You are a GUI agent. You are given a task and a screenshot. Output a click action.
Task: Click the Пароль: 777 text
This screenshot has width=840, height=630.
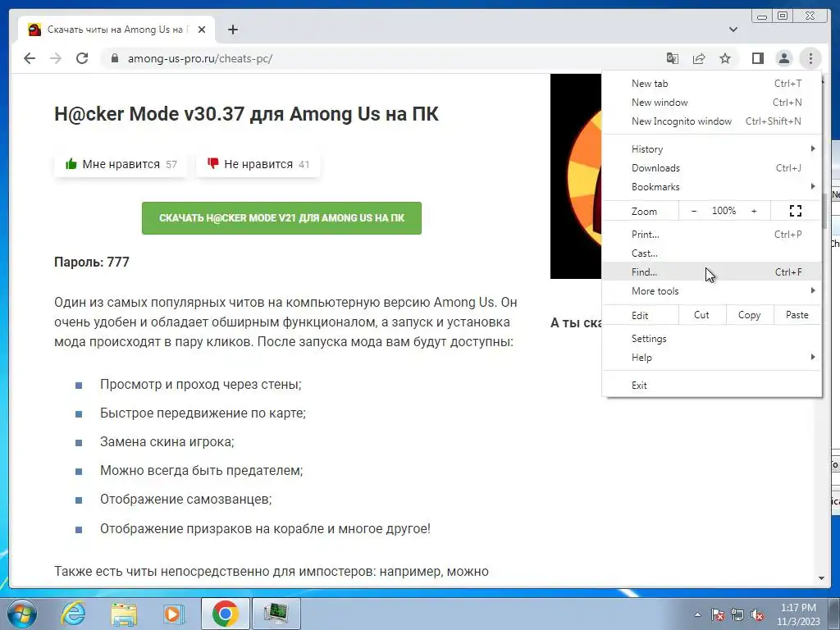pyautogui.click(x=92, y=262)
